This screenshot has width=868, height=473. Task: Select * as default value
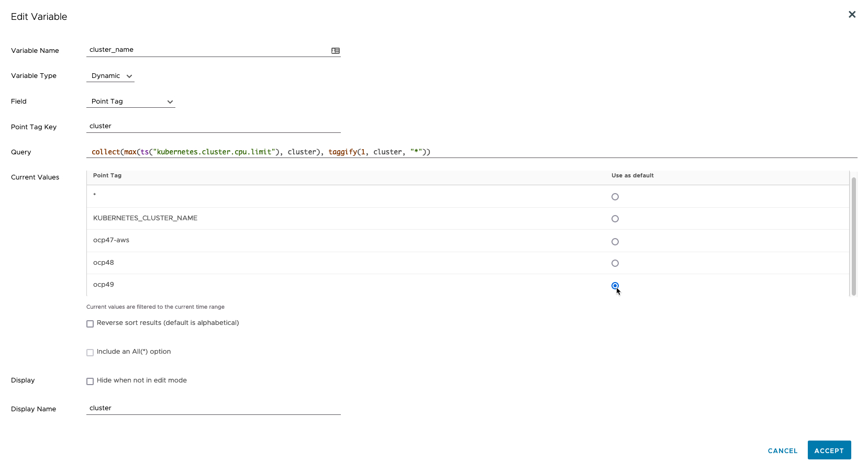tap(615, 197)
